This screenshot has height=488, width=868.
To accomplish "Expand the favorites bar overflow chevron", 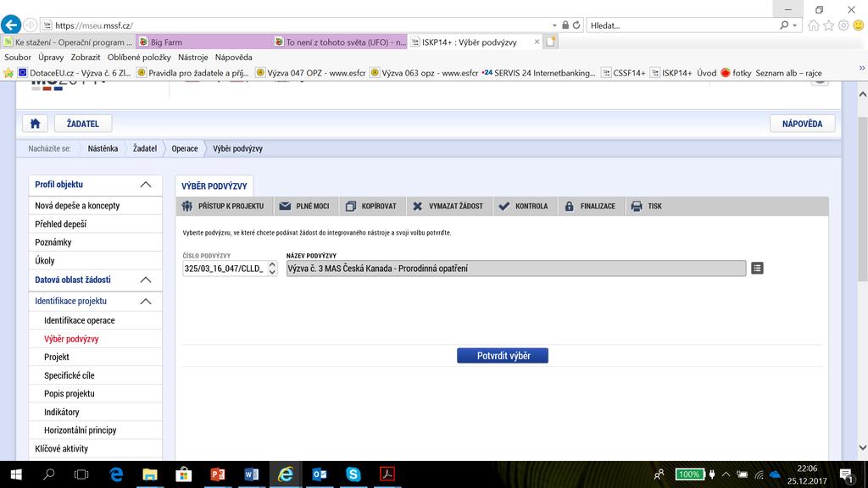I will coord(862,68).
